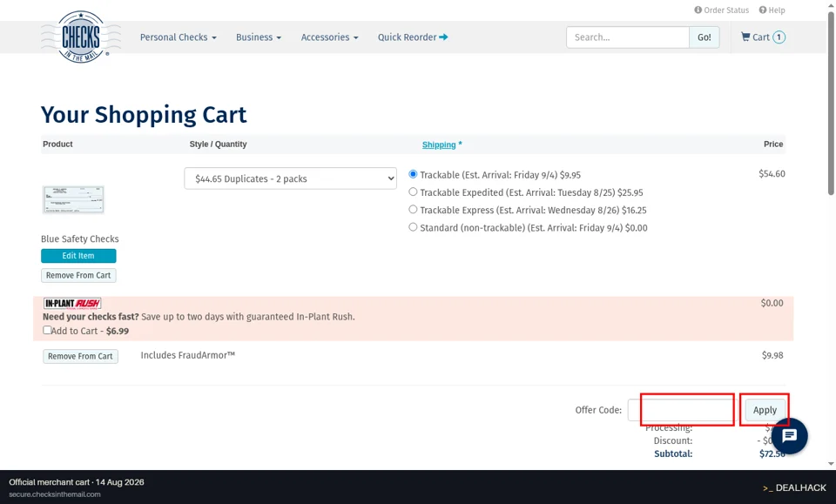Expand the Business menu
The image size is (836, 504).
259,37
